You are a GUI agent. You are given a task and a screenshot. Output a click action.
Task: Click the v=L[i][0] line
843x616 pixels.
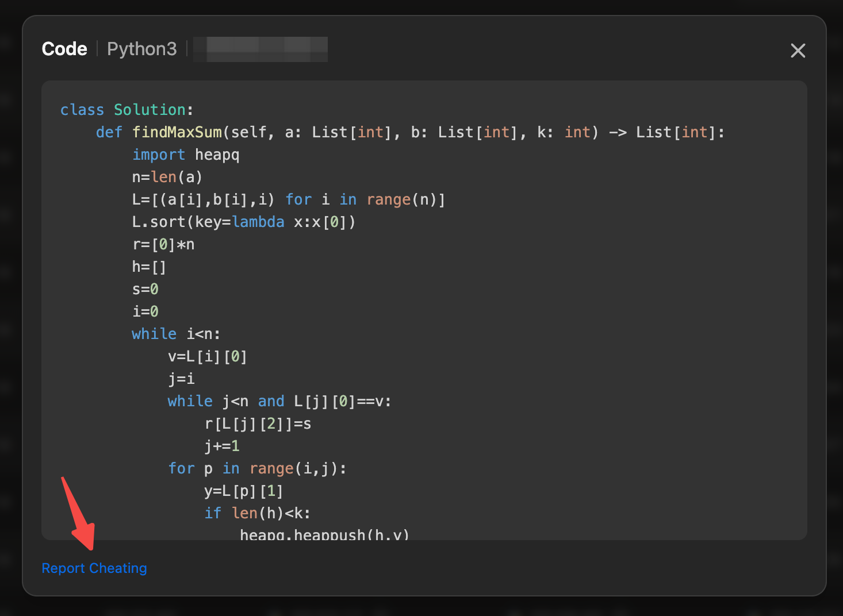tap(207, 356)
